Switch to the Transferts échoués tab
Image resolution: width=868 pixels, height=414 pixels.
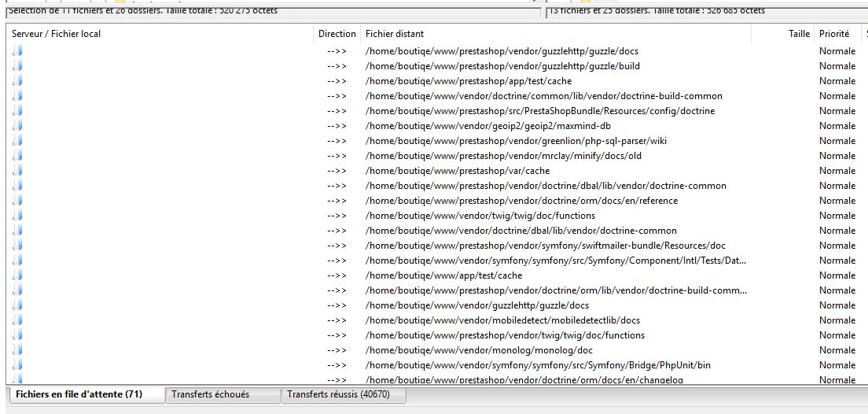pyautogui.click(x=223, y=394)
